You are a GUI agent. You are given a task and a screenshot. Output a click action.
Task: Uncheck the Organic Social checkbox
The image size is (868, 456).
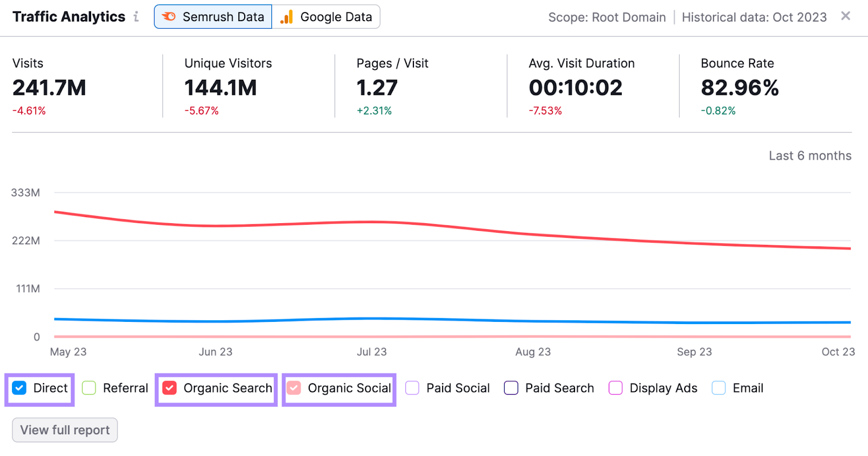294,388
